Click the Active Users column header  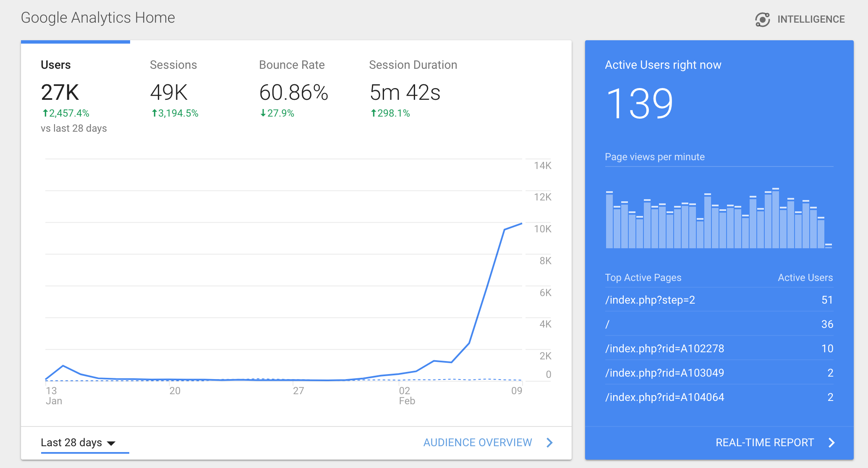(x=805, y=278)
